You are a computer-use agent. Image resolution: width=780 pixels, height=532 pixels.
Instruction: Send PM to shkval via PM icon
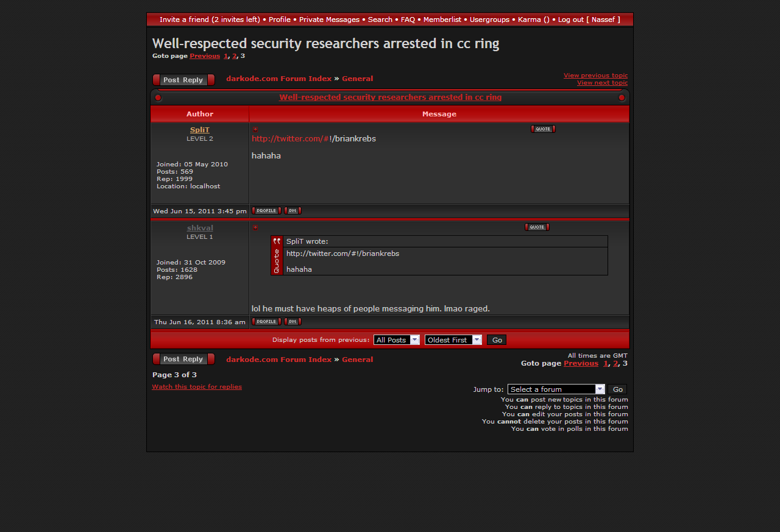click(x=292, y=322)
